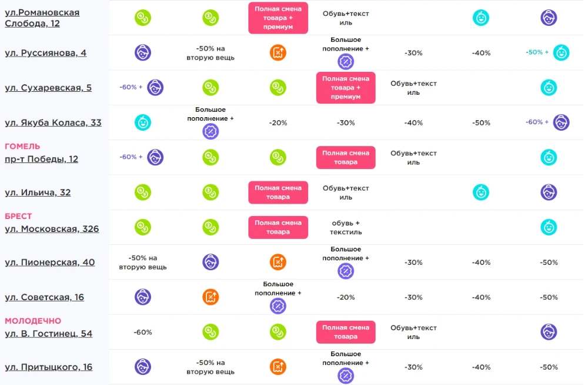Follow the пр-т Победы, 12 link
The width and height of the screenshot is (588, 385).
tap(41, 160)
